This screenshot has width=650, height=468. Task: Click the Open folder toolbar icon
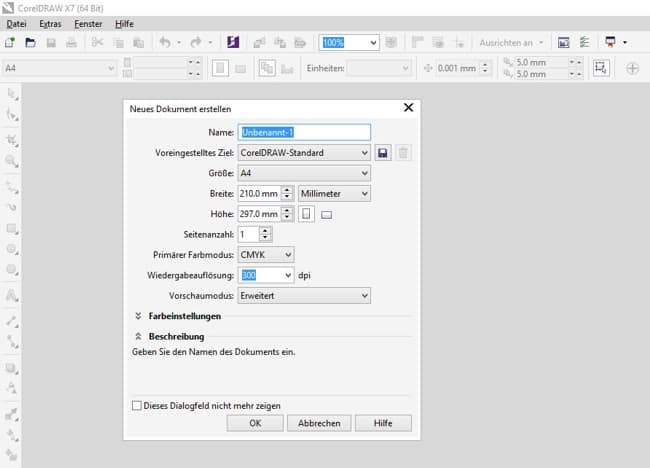click(x=30, y=42)
